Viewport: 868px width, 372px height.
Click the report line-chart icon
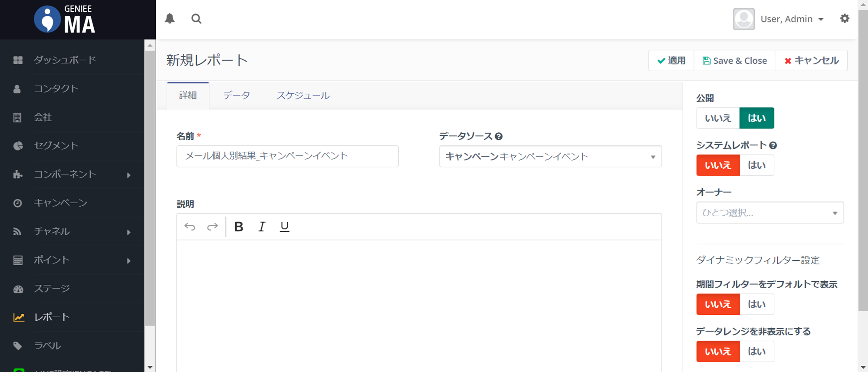click(19, 317)
